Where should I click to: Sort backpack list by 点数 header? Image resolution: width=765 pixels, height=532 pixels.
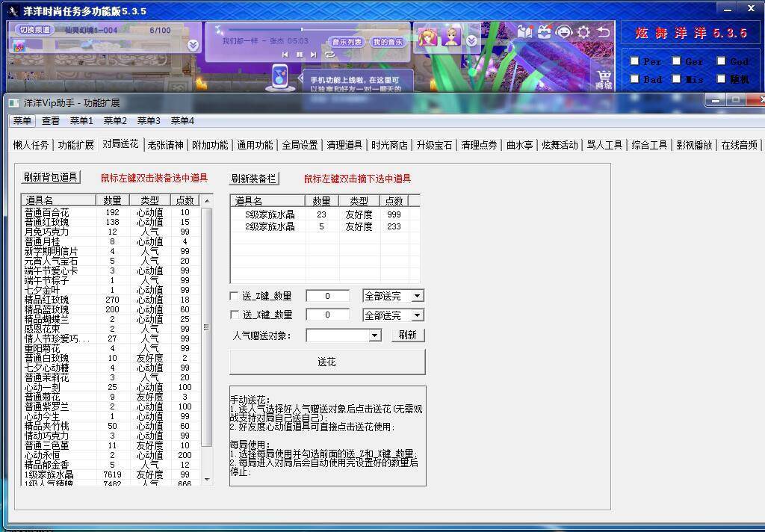[185, 200]
